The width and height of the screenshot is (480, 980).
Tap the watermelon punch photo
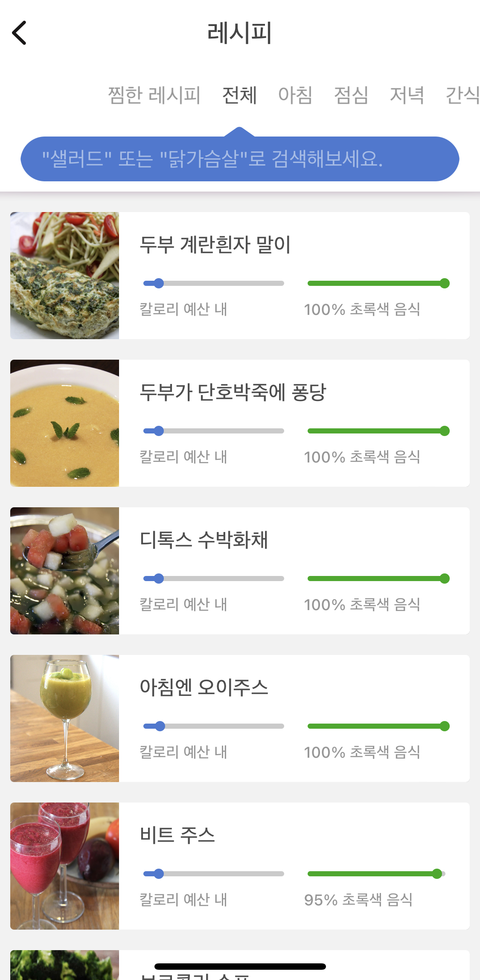tap(65, 571)
